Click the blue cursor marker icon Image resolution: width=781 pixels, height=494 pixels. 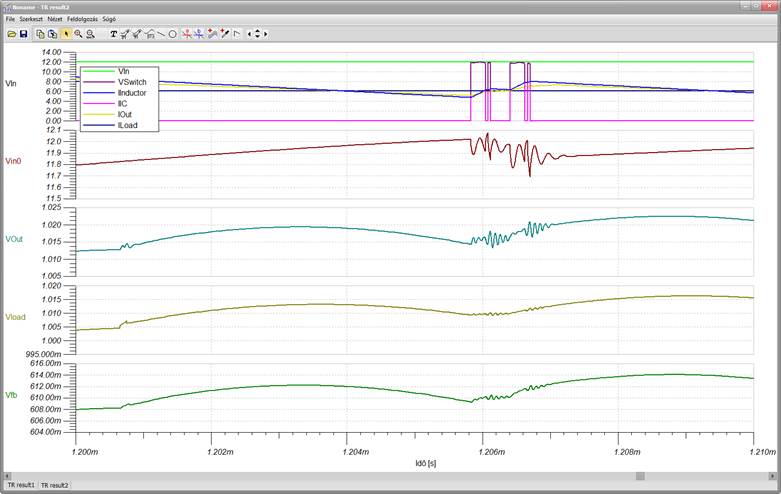[199, 34]
